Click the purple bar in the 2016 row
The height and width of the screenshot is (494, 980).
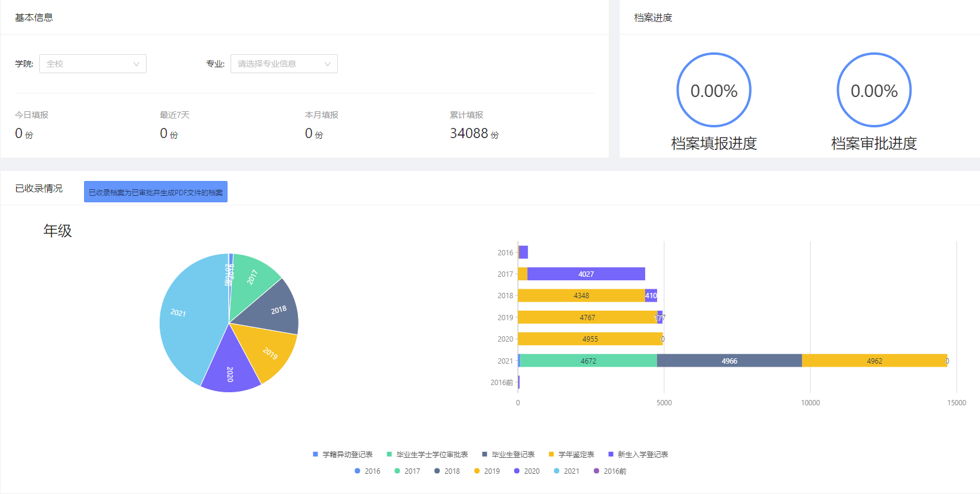pyautogui.click(x=523, y=252)
